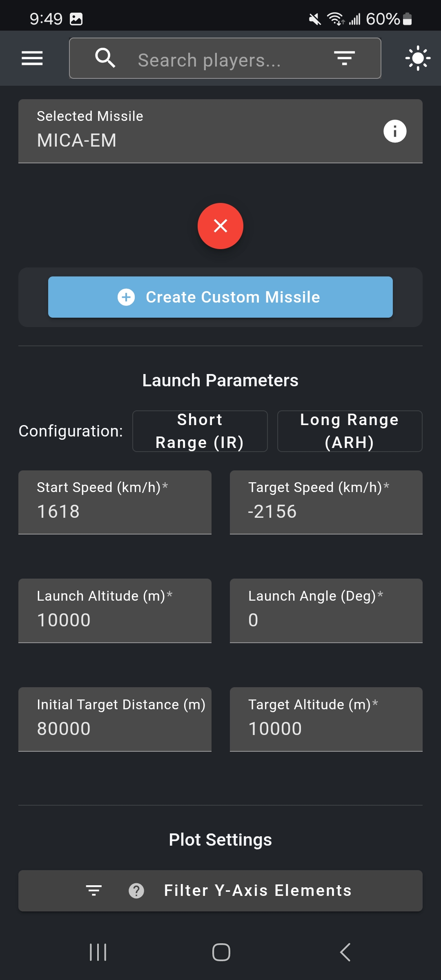Click the Launch Altitude field
Viewport: 441px width, 980px height.
(115, 611)
